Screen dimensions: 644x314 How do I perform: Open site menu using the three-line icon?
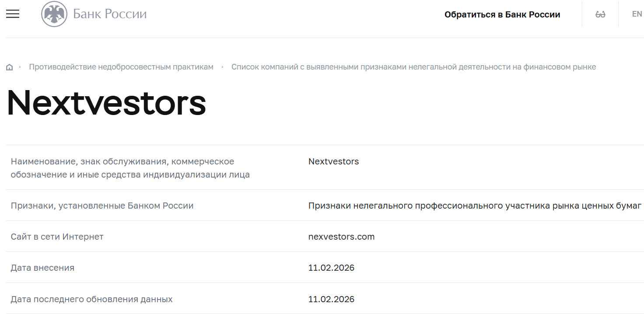click(12, 14)
